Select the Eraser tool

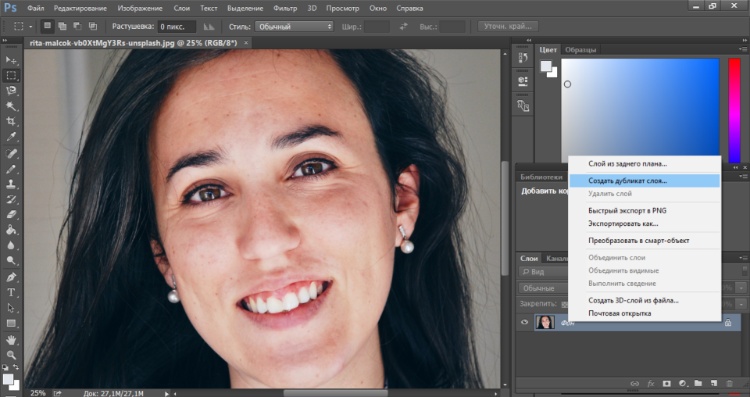click(x=11, y=215)
